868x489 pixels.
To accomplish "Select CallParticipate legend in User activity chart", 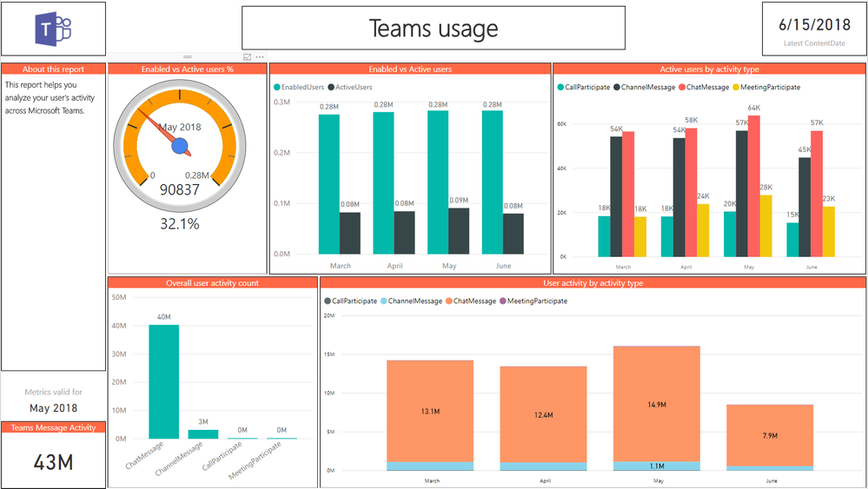I will (350, 301).
